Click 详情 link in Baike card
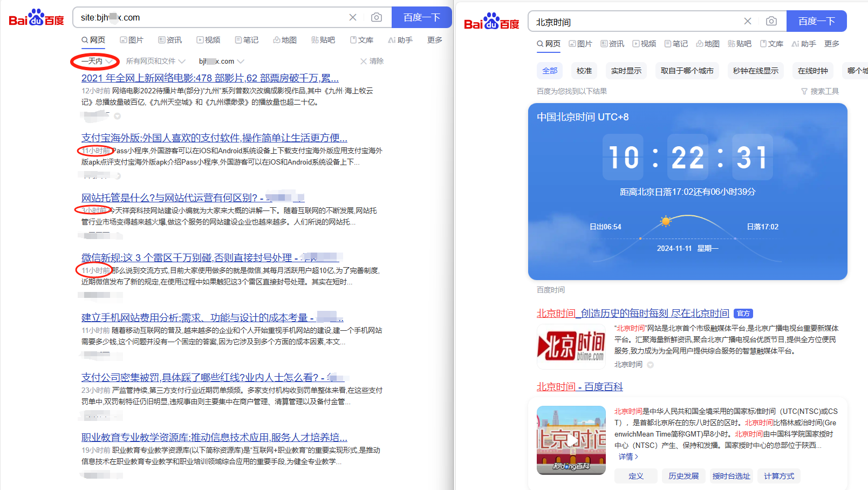The image size is (868, 490). 628,457
